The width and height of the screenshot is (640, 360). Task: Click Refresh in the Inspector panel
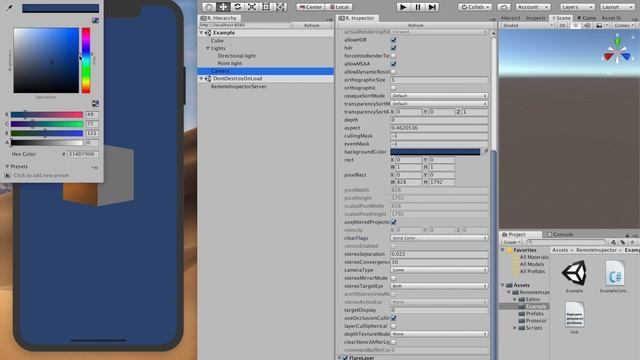click(416, 25)
